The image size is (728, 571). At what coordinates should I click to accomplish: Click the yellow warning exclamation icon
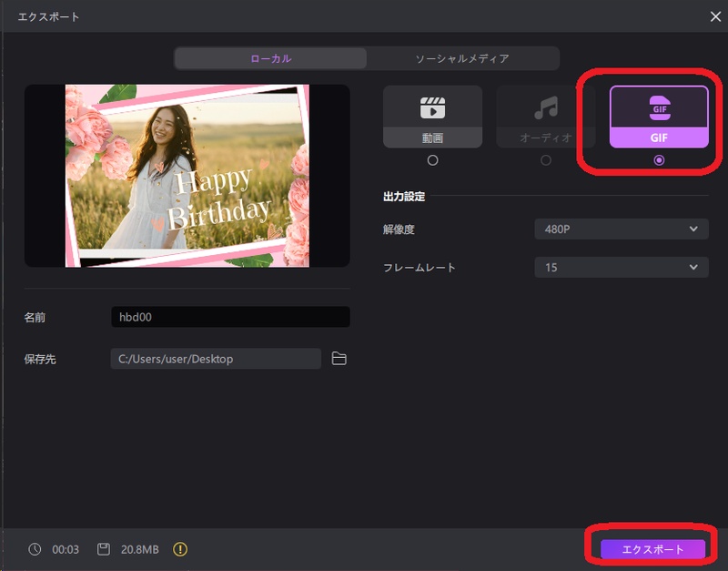[180, 549]
